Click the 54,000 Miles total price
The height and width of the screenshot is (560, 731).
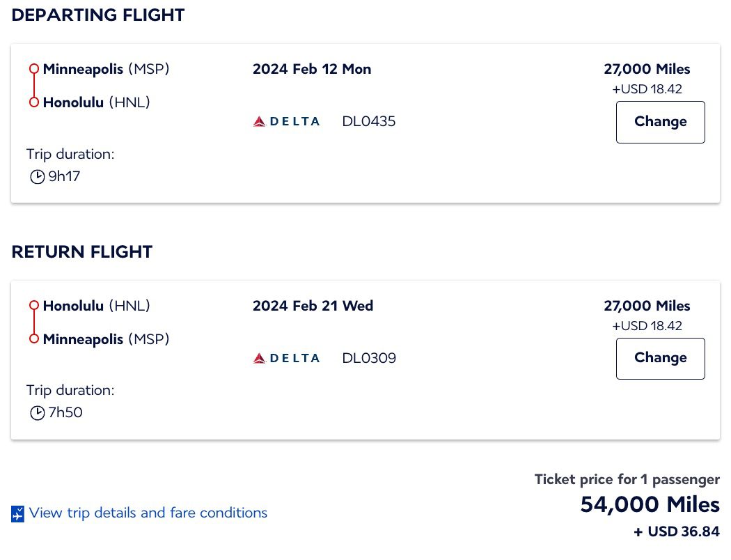click(650, 504)
